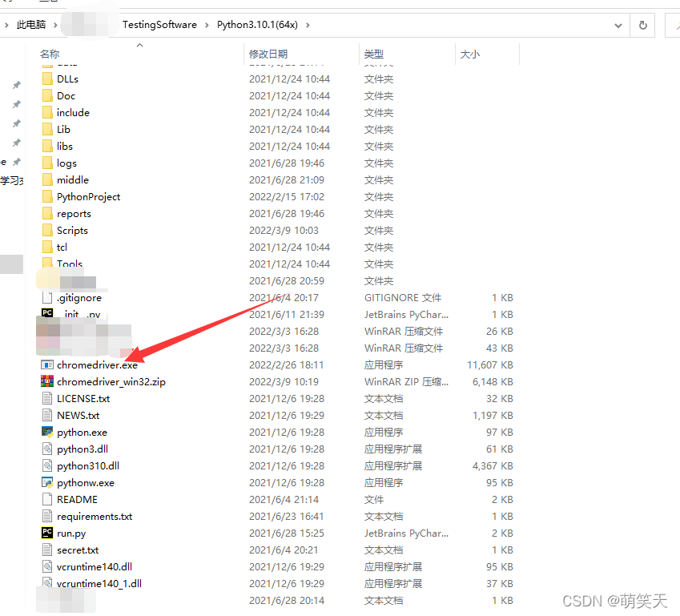Expand chevron after Python3.10.1(64x) breadcrumb
The width and height of the screenshot is (680, 616).
coord(308,25)
